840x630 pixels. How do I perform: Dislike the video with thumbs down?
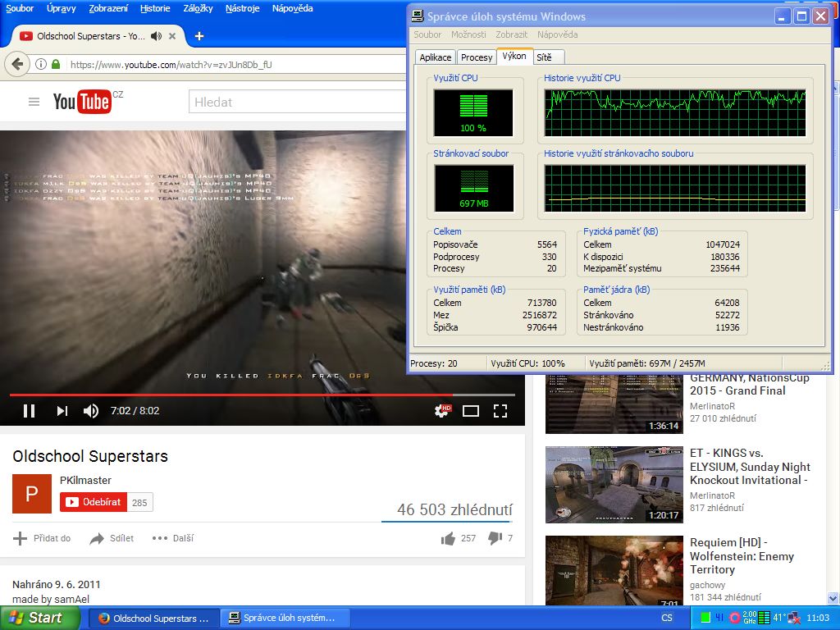coord(495,538)
